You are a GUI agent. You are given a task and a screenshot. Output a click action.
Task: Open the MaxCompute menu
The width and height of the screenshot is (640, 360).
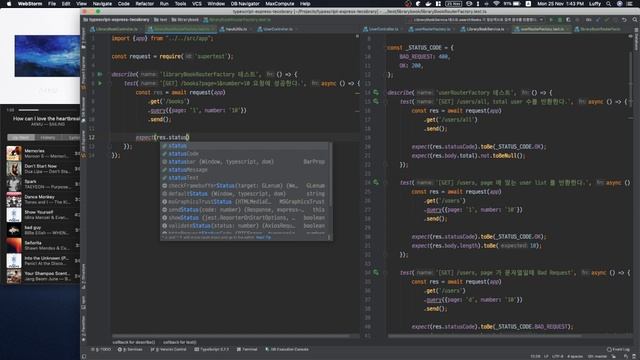click(280, 4)
